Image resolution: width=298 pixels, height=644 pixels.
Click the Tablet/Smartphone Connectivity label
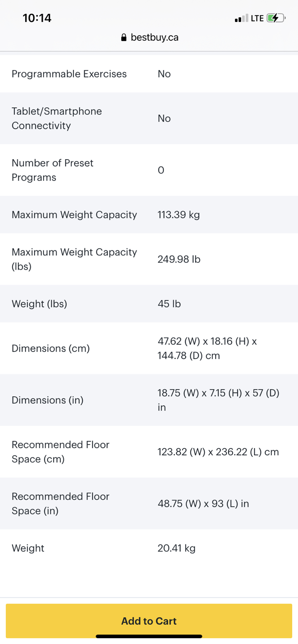tap(57, 119)
